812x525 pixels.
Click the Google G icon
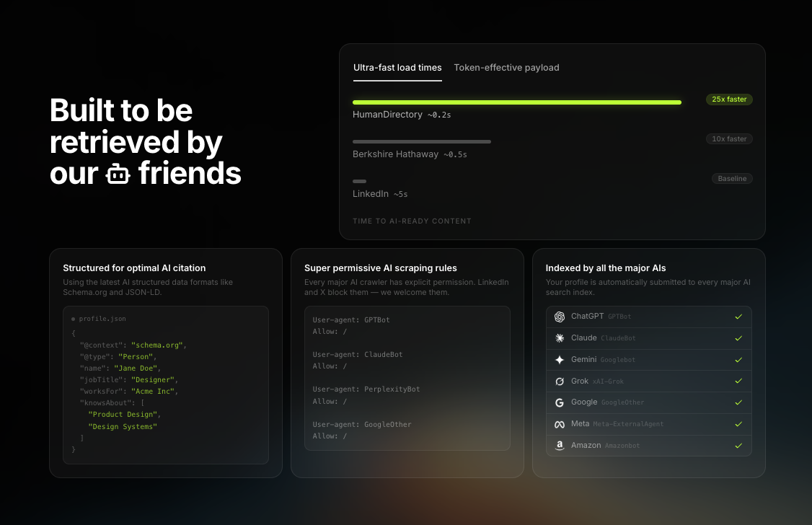click(559, 402)
